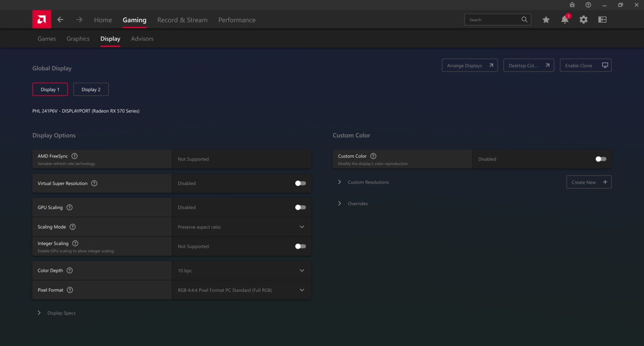Click Arrange Displays button

(470, 65)
